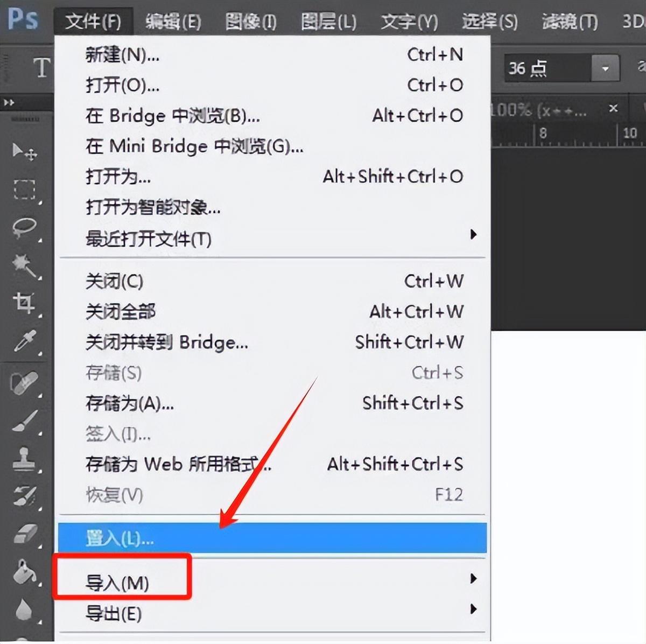Open the 选择(S) menu

coord(489,22)
